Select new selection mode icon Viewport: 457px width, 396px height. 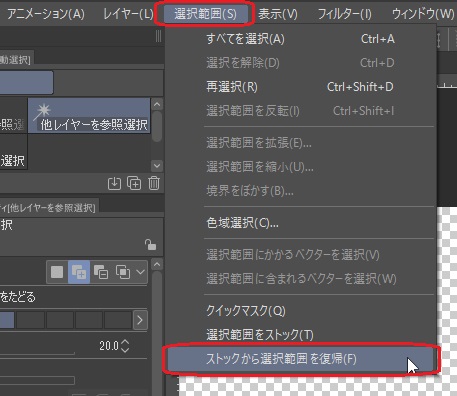[57, 272]
